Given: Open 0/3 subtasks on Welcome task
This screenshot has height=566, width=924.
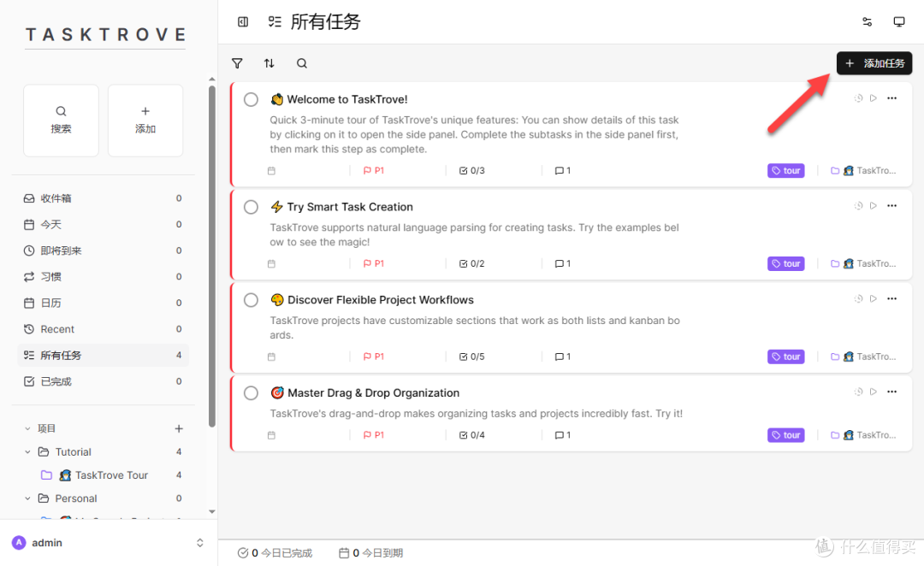Looking at the screenshot, I should click(x=472, y=171).
